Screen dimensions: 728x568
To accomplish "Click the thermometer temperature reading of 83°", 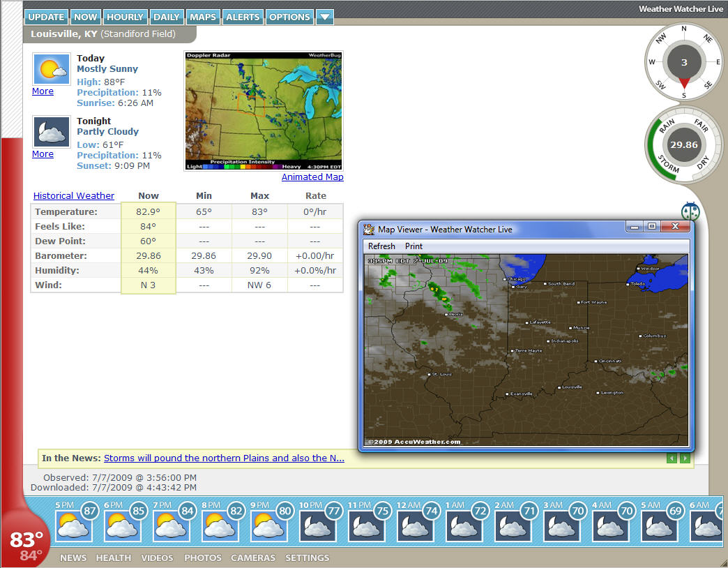I will tap(26, 539).
